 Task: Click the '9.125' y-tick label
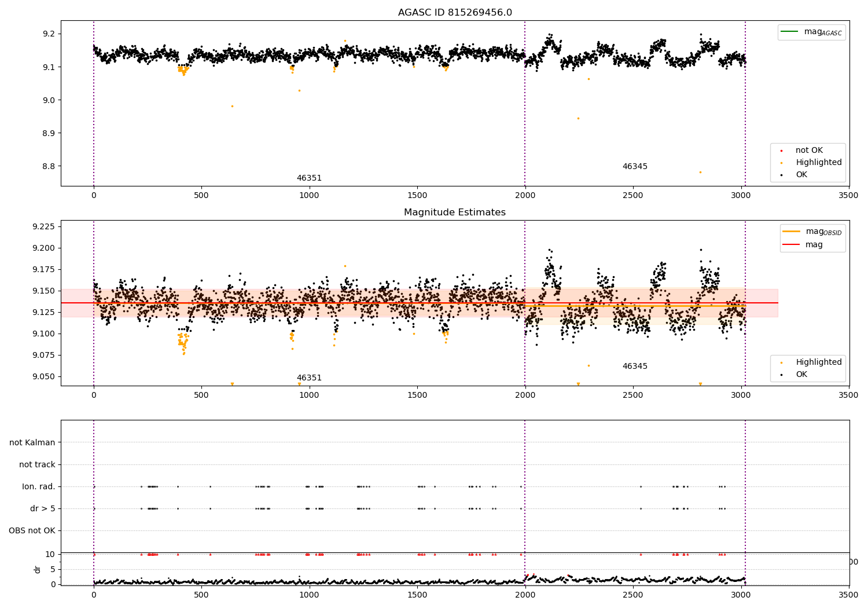click(x=44, y=312)
